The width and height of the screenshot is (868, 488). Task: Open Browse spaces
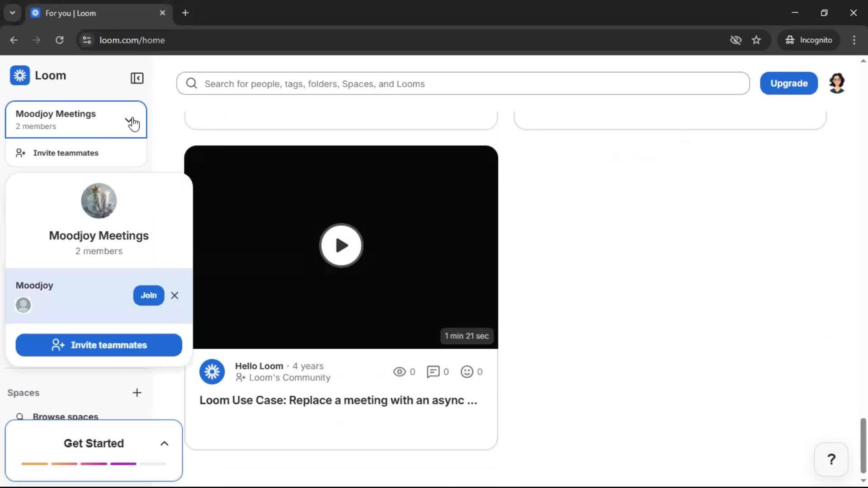coord(66,416)
